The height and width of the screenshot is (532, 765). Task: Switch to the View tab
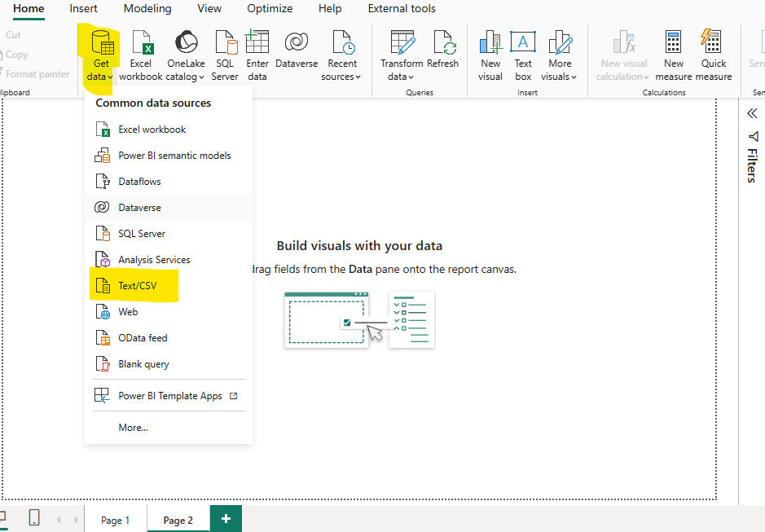click(x=209, y=9)
